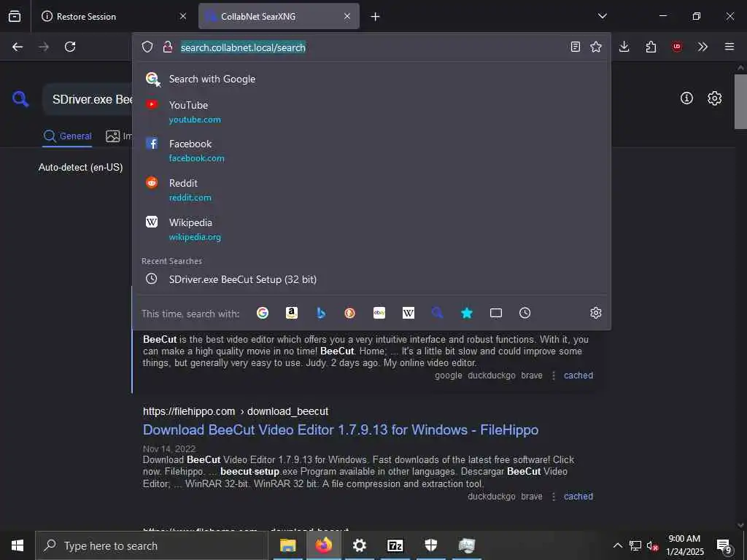Open a new tab with plus button
This screenshot has height=560, width=747.
coord(376,17)
